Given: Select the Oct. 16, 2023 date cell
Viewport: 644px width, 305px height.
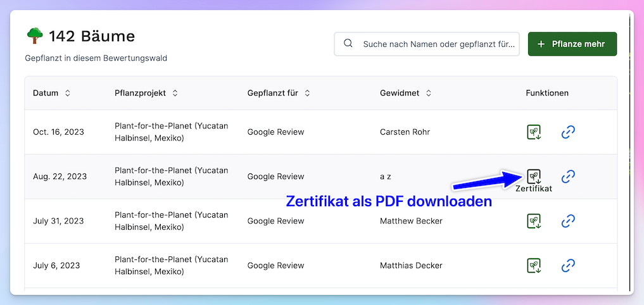Looking at the screenshot, I should tap(58, 132).
